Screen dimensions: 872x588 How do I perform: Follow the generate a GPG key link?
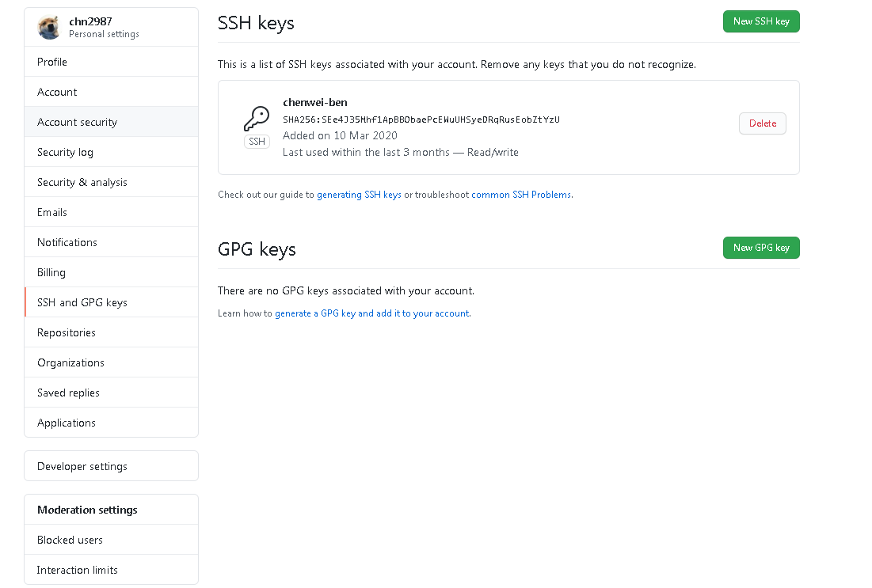tap(372, 313)
